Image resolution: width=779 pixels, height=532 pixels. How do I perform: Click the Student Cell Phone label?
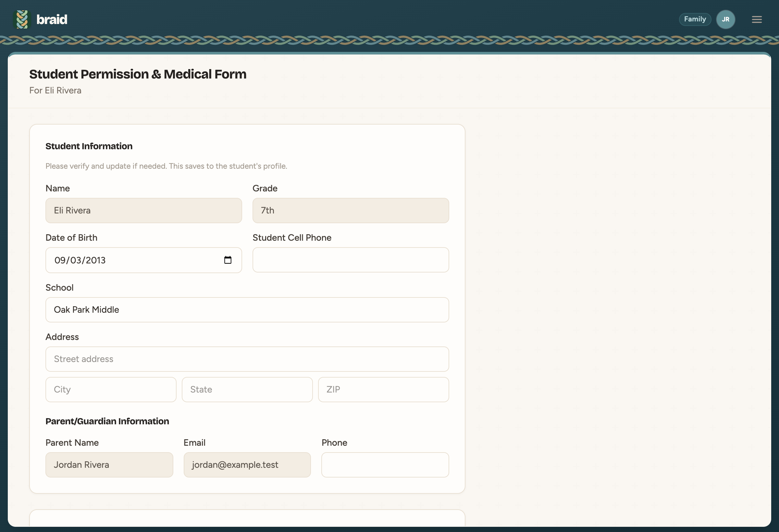coord(291,237)
